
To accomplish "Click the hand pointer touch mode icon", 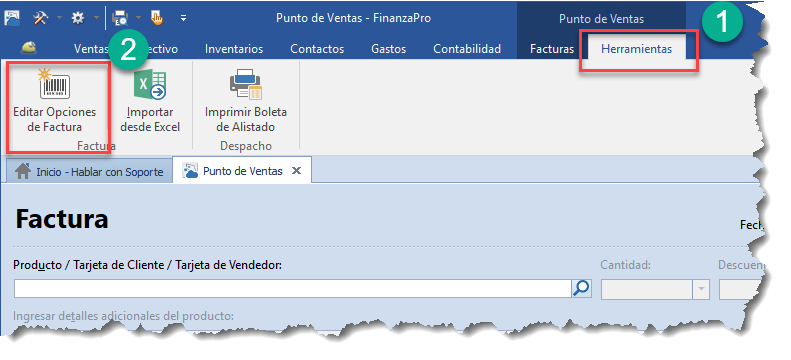I will click(x=157, y=18).
